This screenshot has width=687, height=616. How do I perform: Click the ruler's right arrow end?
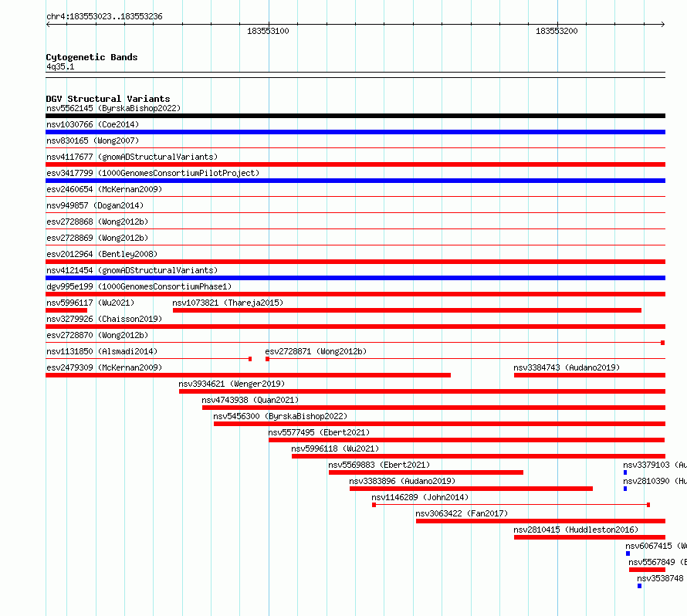pos(663,24)
